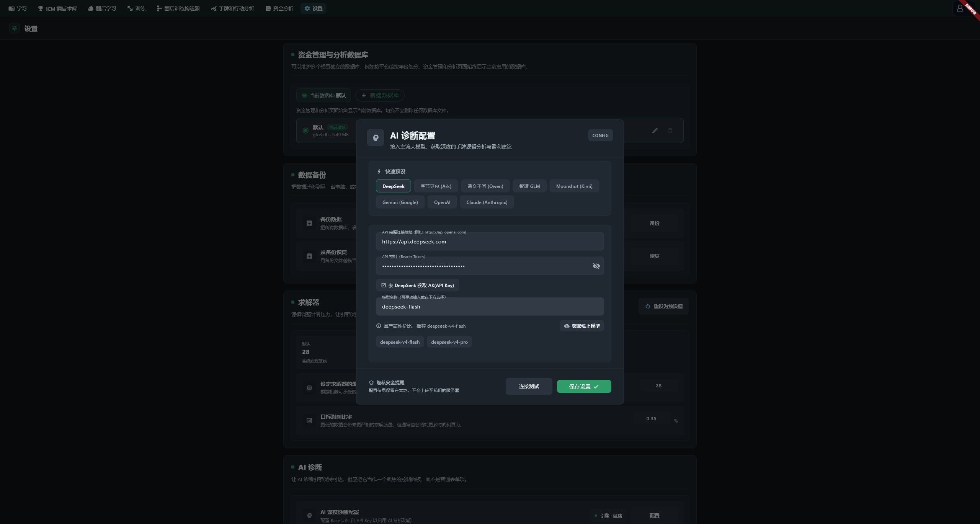Click the 备份 button in background page
This screenshot has width=980, height=524.
pyautogui.click(x=654, y=223)
